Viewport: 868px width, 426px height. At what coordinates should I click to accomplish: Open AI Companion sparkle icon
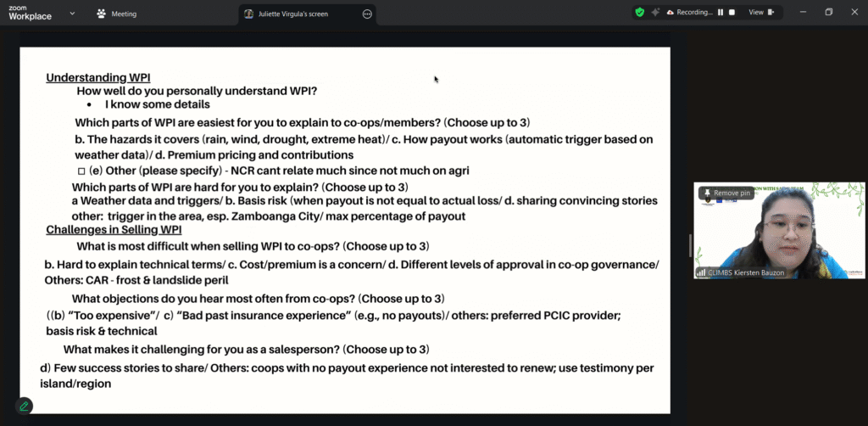tap(656, 13)
